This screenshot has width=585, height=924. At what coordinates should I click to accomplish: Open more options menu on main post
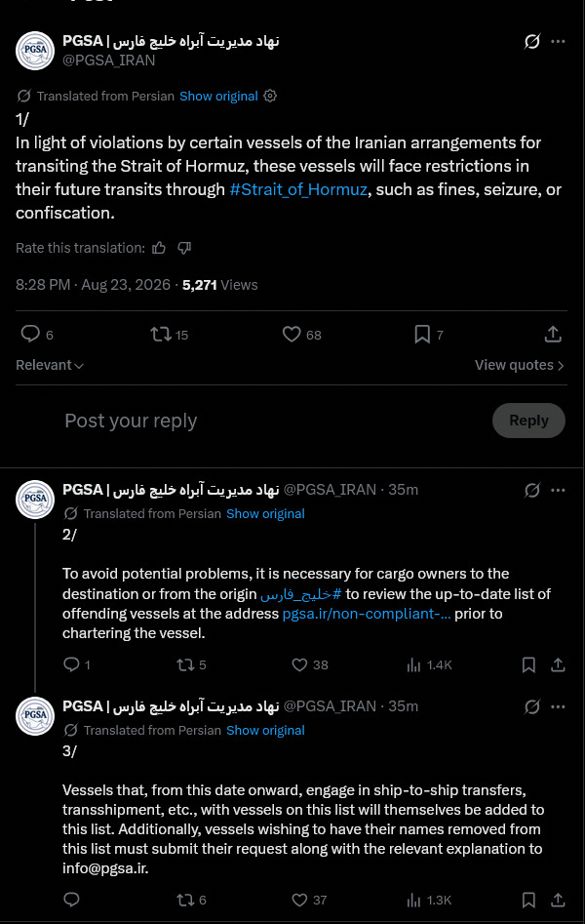558,41
